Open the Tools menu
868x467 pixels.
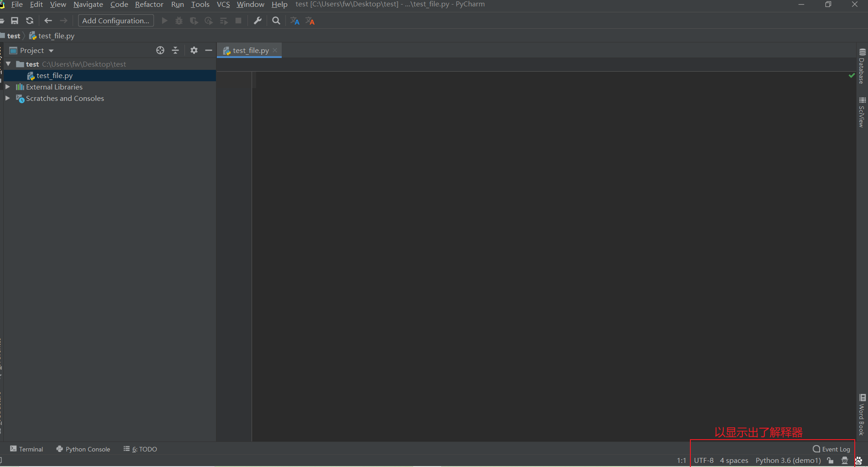200,5
